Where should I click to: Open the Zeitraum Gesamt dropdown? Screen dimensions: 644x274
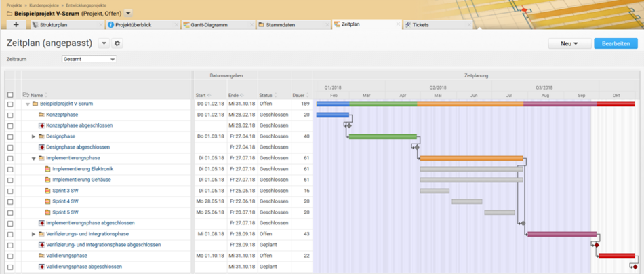point(88,59)
